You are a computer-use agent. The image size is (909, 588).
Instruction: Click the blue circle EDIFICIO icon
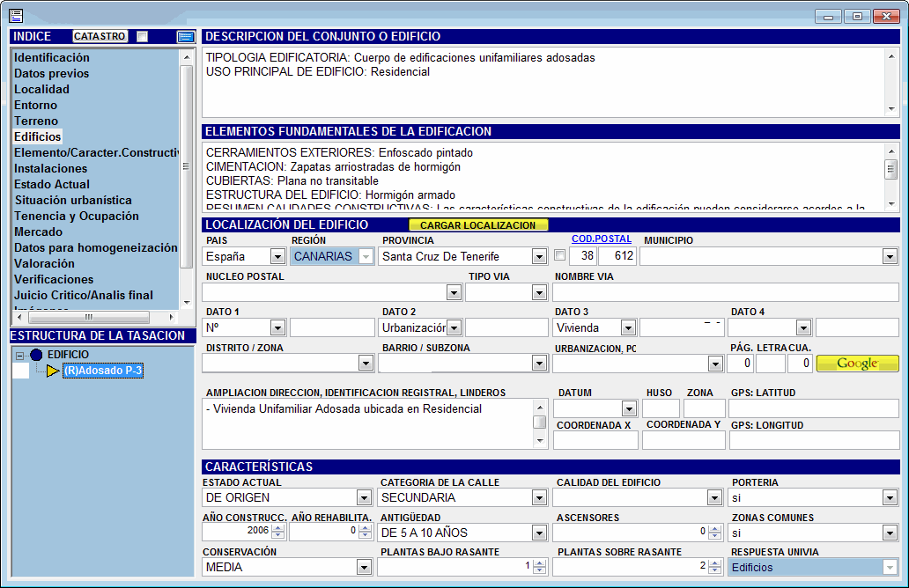coord(36,355)
